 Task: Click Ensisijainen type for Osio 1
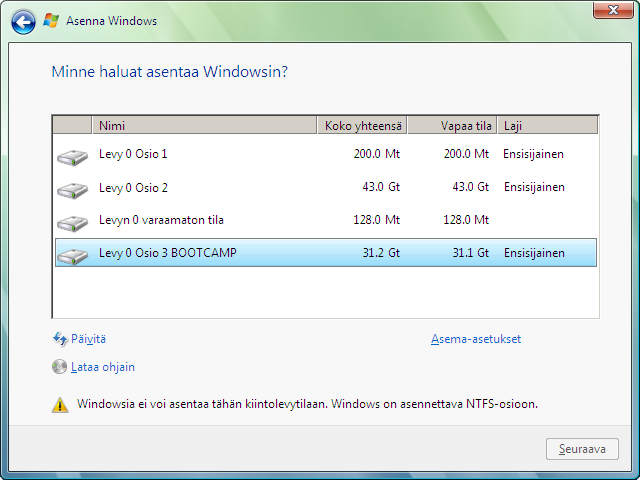pyautogui.click(x=533, y=154)
